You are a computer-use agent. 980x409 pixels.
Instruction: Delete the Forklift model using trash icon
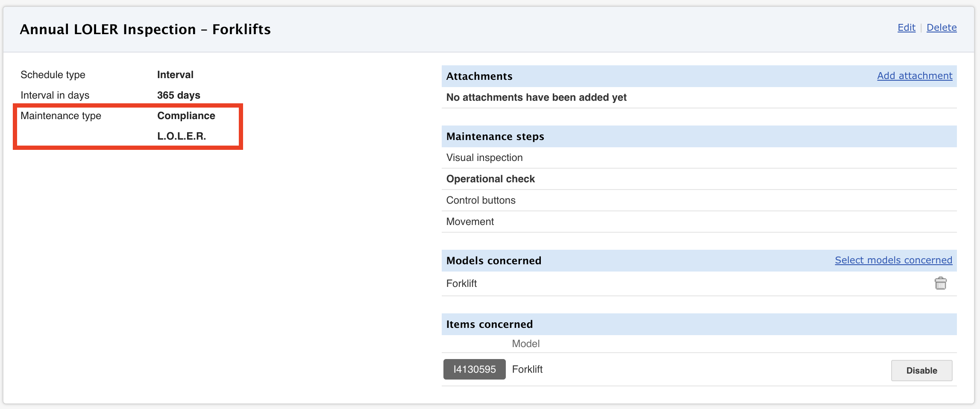click(x=940, y=283)
